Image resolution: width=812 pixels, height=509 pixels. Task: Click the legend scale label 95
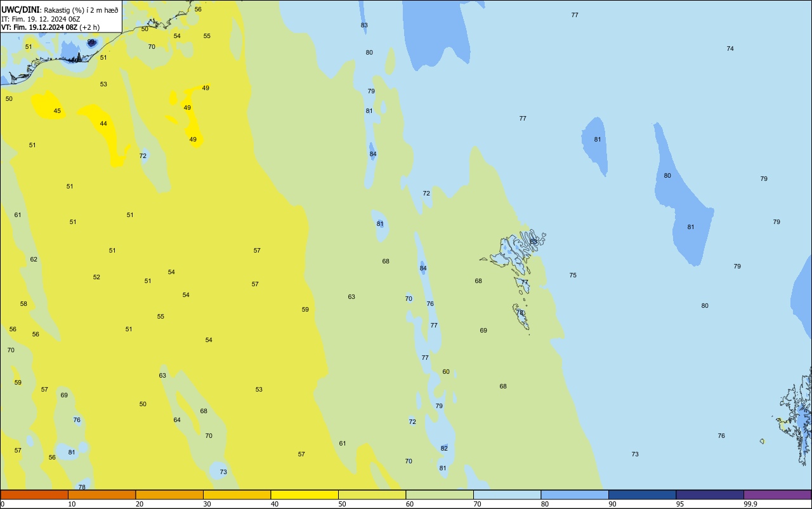point(680,504)
